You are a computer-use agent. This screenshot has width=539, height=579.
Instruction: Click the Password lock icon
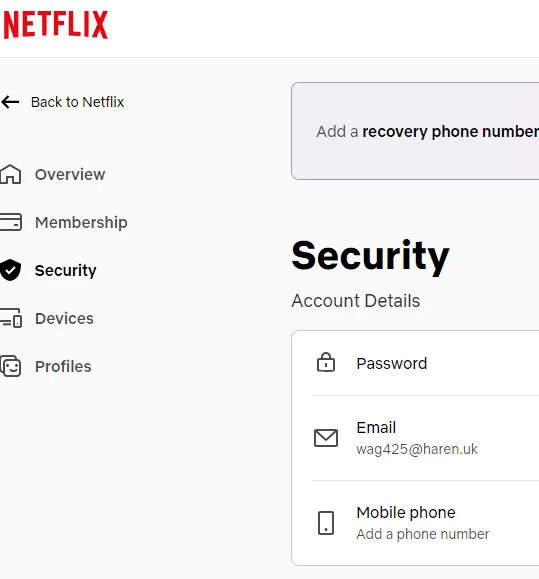click(326, 362)
